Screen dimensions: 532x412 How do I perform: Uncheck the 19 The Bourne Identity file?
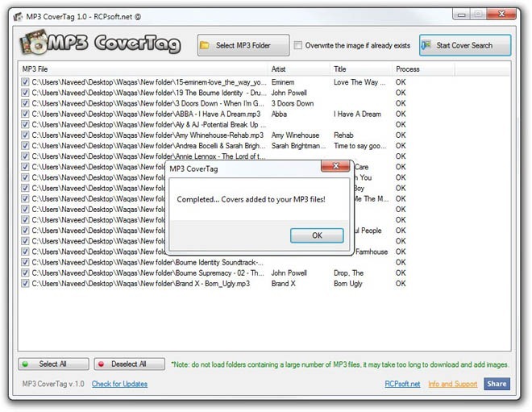(25, 92)
